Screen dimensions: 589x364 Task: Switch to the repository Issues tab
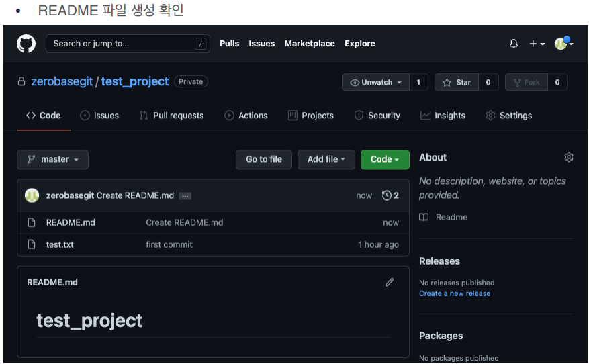[99, 116]
